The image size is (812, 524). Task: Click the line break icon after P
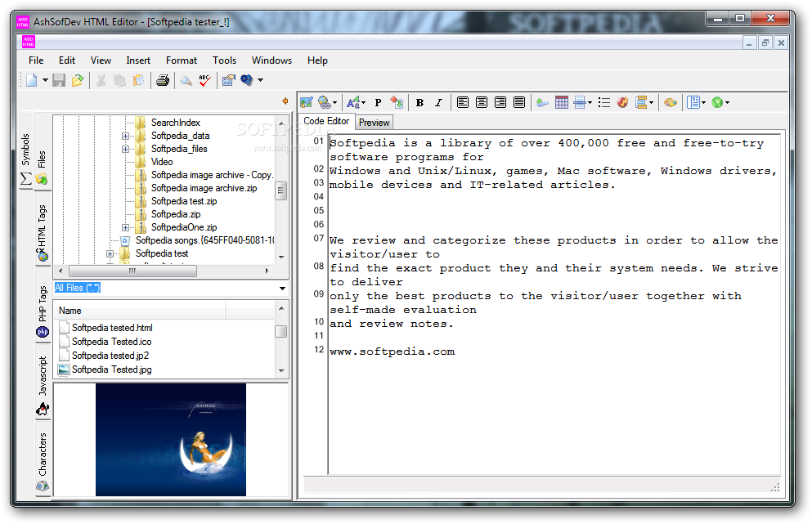point(397,102)
